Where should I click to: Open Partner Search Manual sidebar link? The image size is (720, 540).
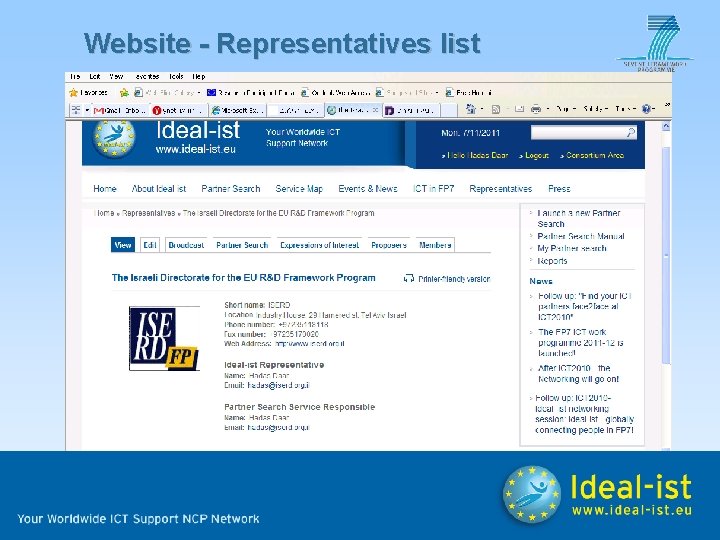pyautogui.click(x=581, y=236)
